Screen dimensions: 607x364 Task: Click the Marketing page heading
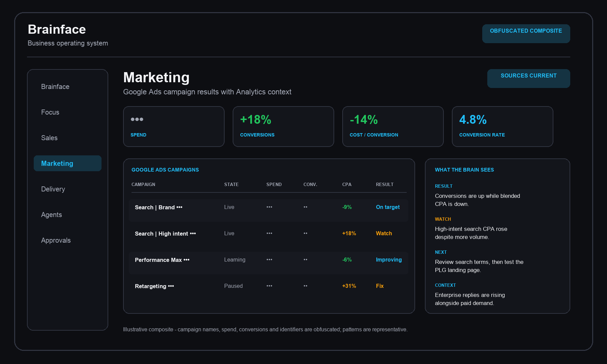[x=156, y=77]
